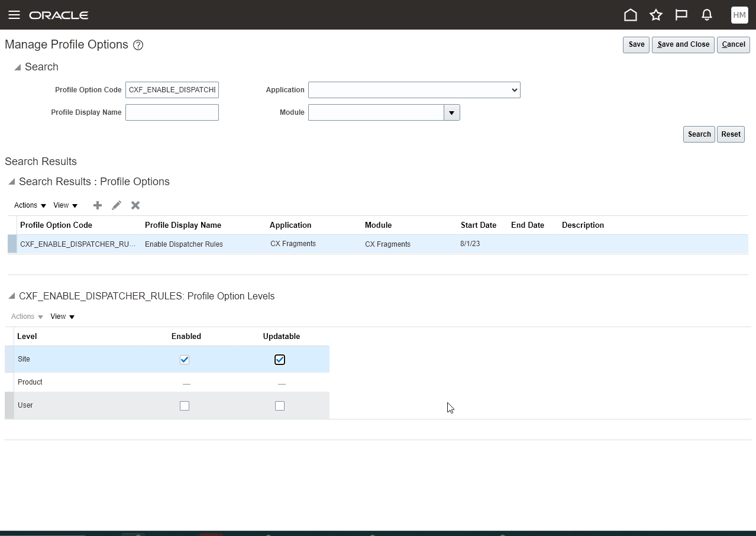Click the End Date column header

(x=528, y=225)
